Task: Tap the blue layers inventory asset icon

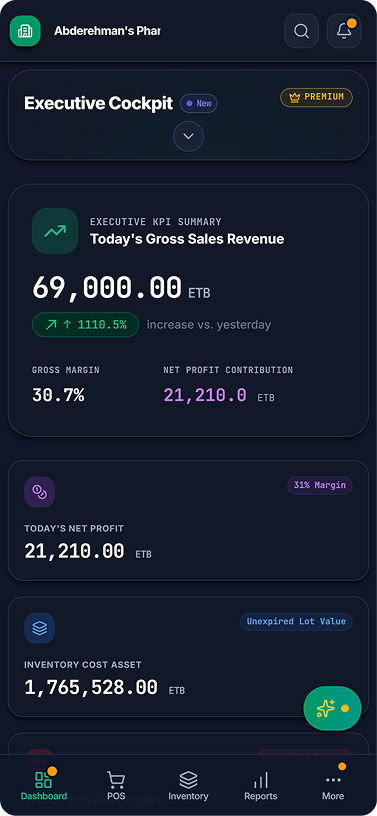Action: click(x=40, y=628)
